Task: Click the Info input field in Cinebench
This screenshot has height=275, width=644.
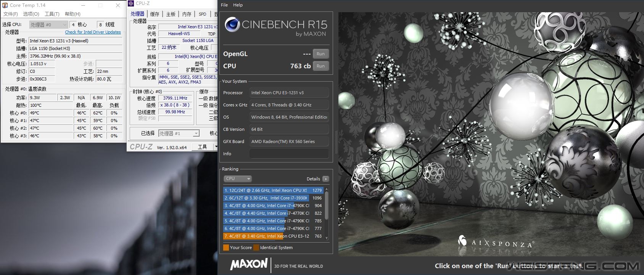Action: point(289,154)
